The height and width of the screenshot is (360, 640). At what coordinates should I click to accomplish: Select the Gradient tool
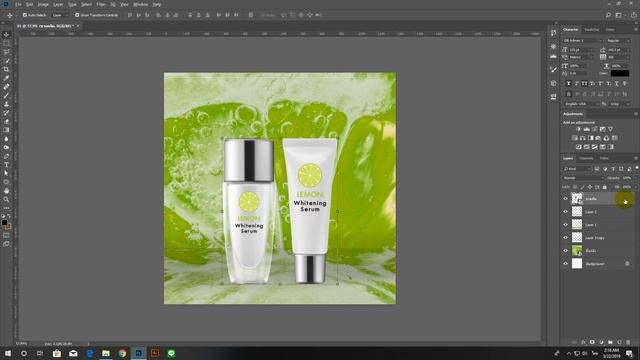click(6, 130)
